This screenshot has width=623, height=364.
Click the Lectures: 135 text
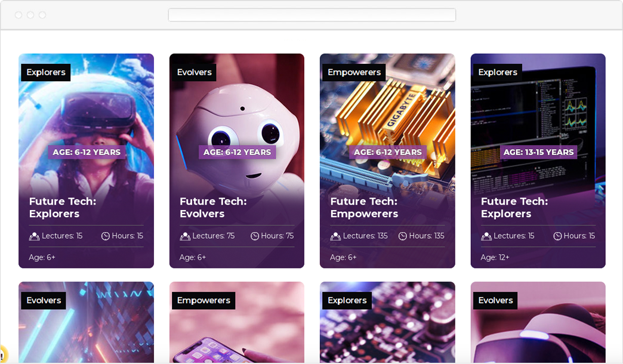365,236
